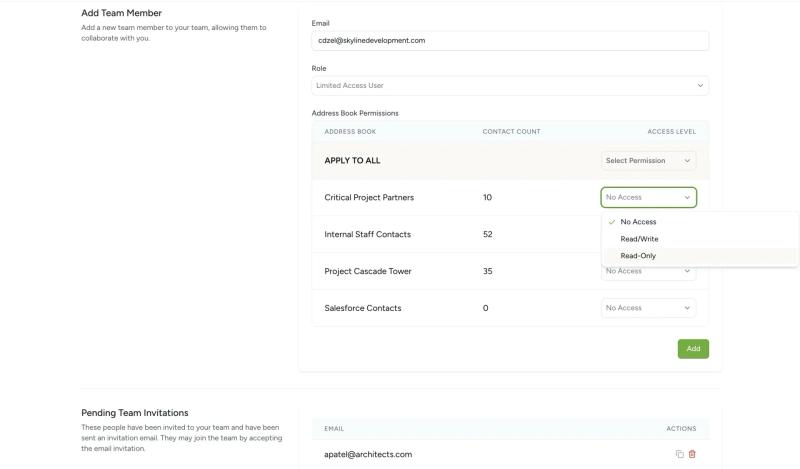Select the Critical Project Partners row label
The width and height of the screenshot is (800, 469).
tap(369, 198)
